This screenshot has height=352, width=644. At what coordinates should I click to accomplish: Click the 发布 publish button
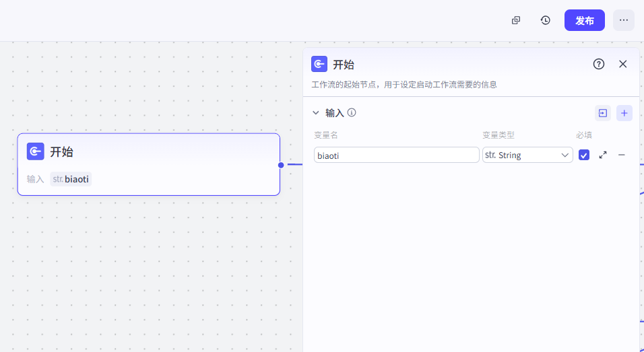coord(584,20)
